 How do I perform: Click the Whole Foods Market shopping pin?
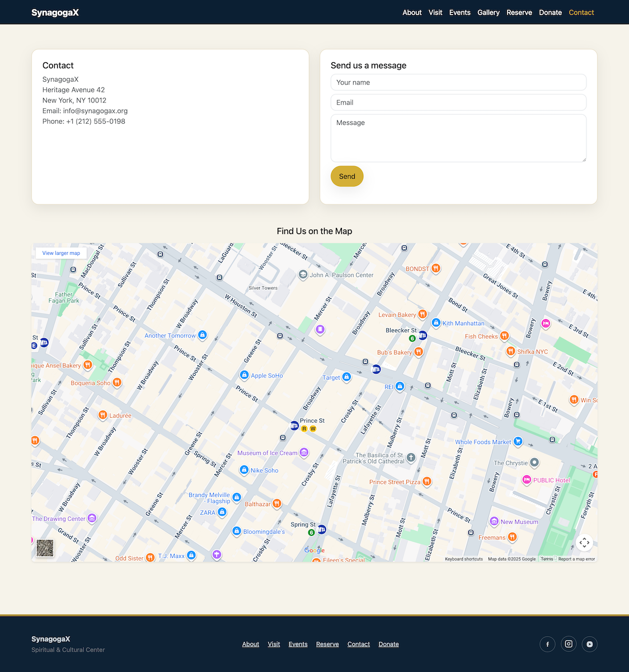[518, 441]
